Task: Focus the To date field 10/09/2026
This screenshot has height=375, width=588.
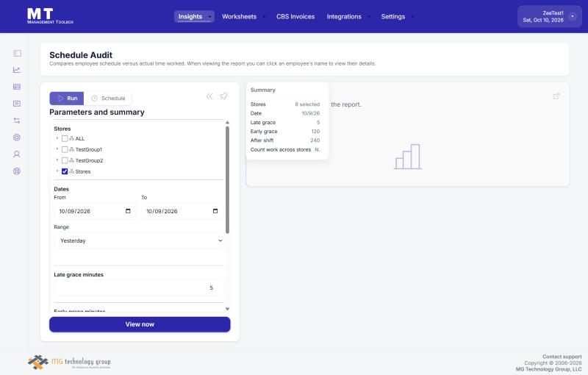Action: (x=182, y=211)
